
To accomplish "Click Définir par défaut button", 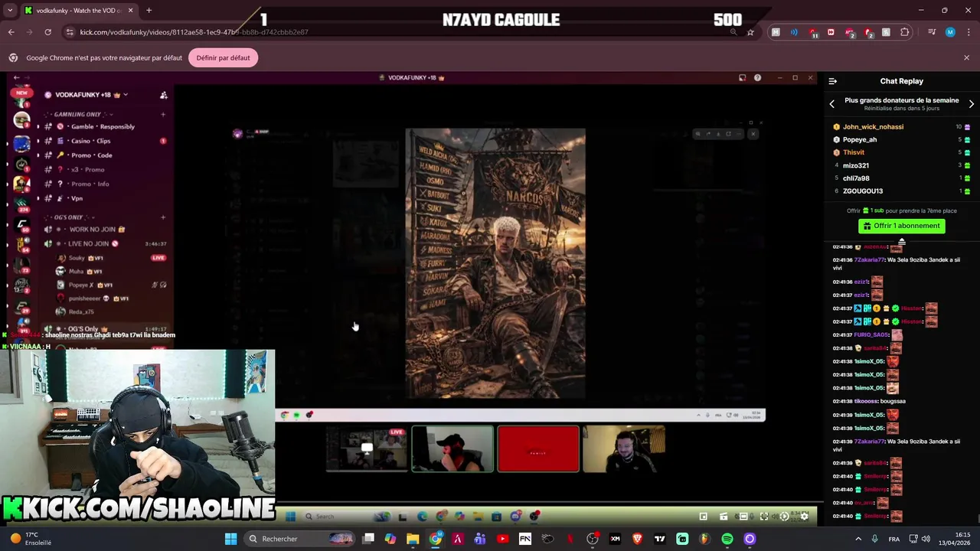I will tap(223, 58).
